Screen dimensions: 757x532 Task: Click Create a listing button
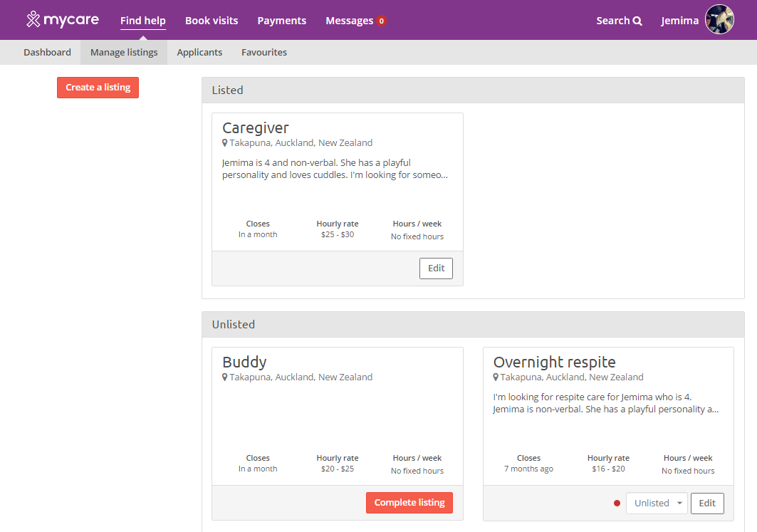tap(98, 88)
